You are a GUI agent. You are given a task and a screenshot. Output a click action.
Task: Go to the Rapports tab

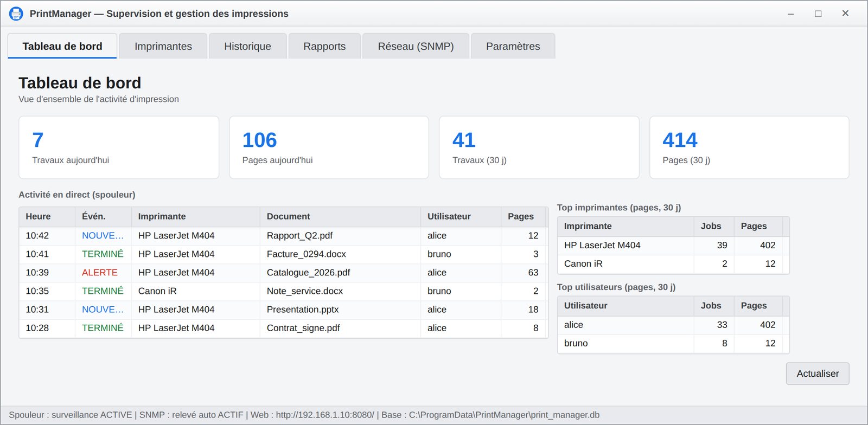click(x=324, y=46)
